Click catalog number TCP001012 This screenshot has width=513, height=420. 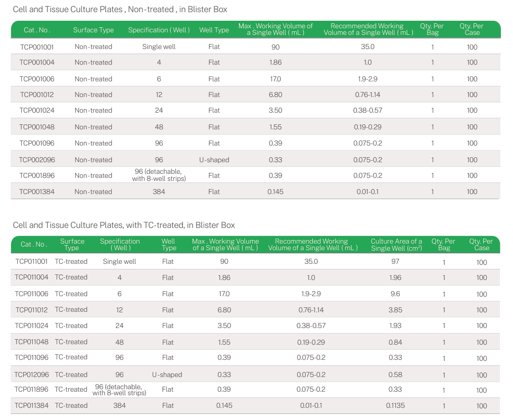click(x=37, y=95)
